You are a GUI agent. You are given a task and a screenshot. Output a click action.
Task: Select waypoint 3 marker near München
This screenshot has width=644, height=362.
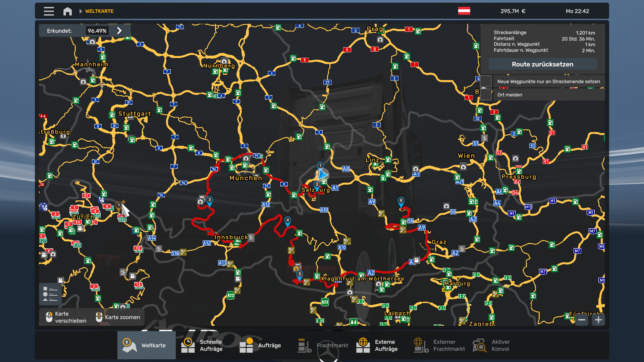click(x=209, y=201)
